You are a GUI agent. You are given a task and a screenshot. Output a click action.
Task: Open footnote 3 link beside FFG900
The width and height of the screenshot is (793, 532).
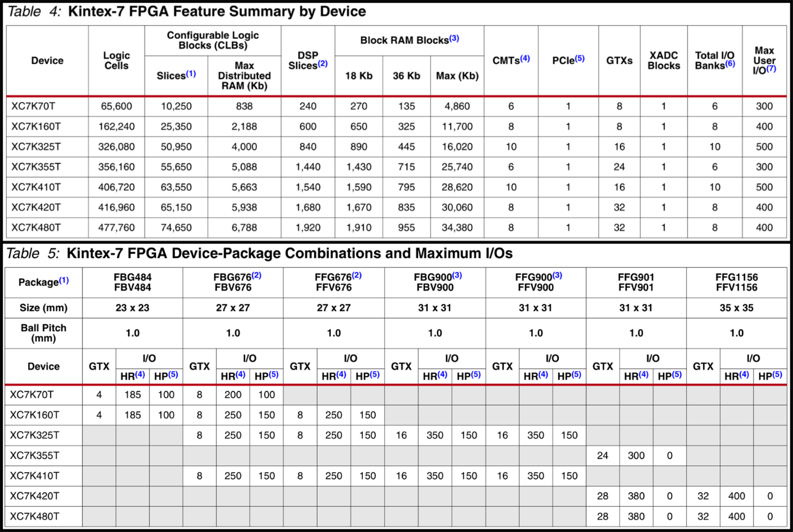(x=558, y=275)
